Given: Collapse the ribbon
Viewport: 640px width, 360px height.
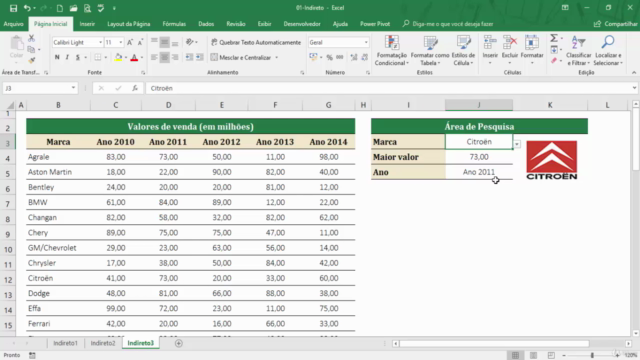Looking at the screenshot, I should click(634, 73).
